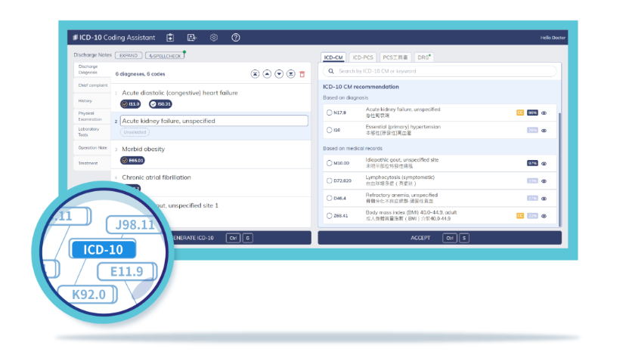This screenshot has width=626, height=364.
Task: Select the D72.820 Lymphocytosis radio button
Action: pos(330,180)
